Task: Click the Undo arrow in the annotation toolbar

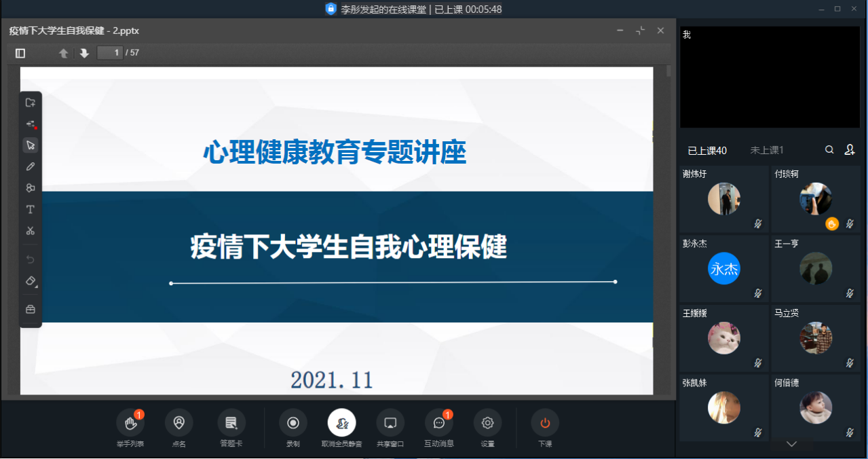Action: click(30, 259)
